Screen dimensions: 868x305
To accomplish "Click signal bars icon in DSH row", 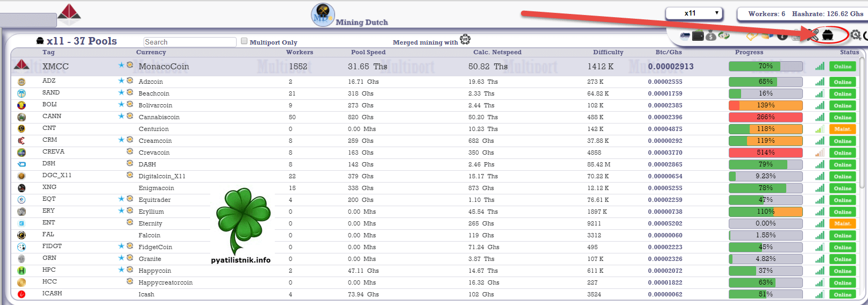I will pyautogui.click(x=820, y=164).
